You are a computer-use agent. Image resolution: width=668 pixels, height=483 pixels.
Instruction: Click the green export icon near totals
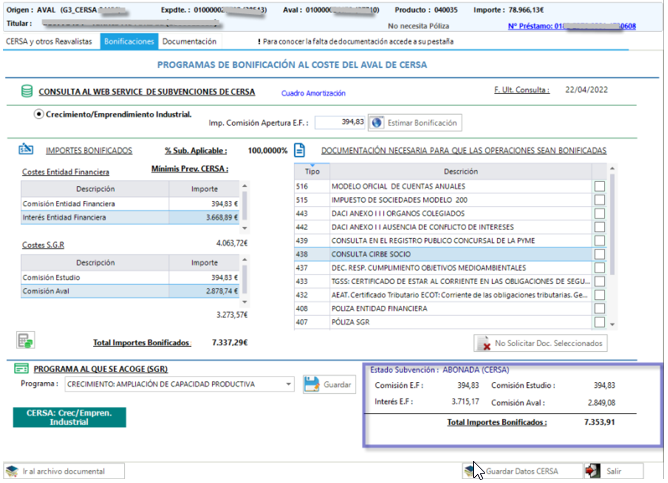[x=26, y=340]
